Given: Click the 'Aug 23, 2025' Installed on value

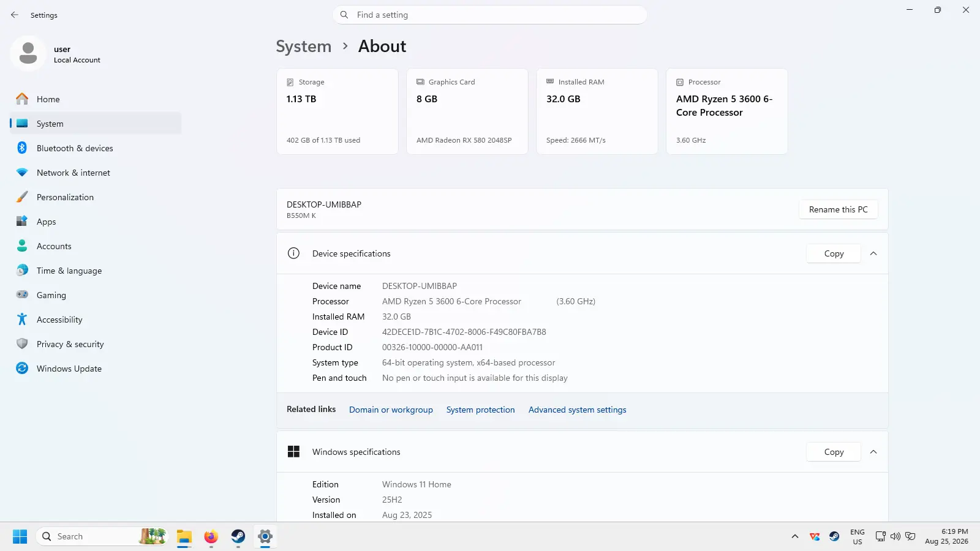Looking at the screenshot, I should click(407, 515).
